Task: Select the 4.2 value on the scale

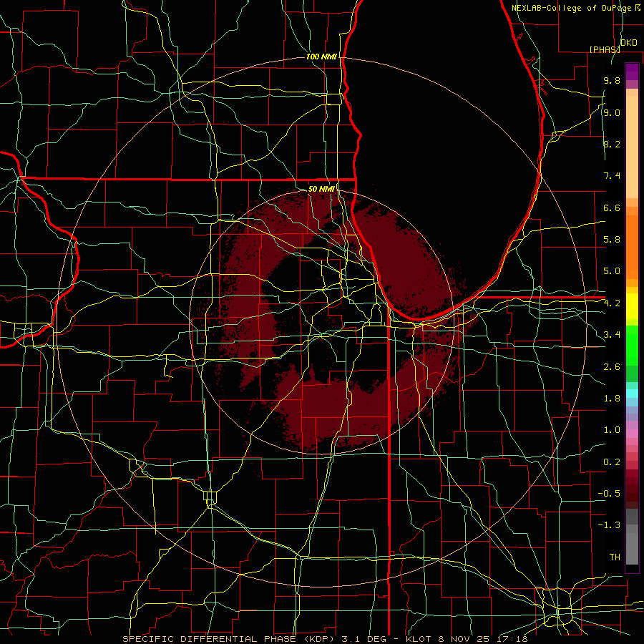Action: click(612, 303)
